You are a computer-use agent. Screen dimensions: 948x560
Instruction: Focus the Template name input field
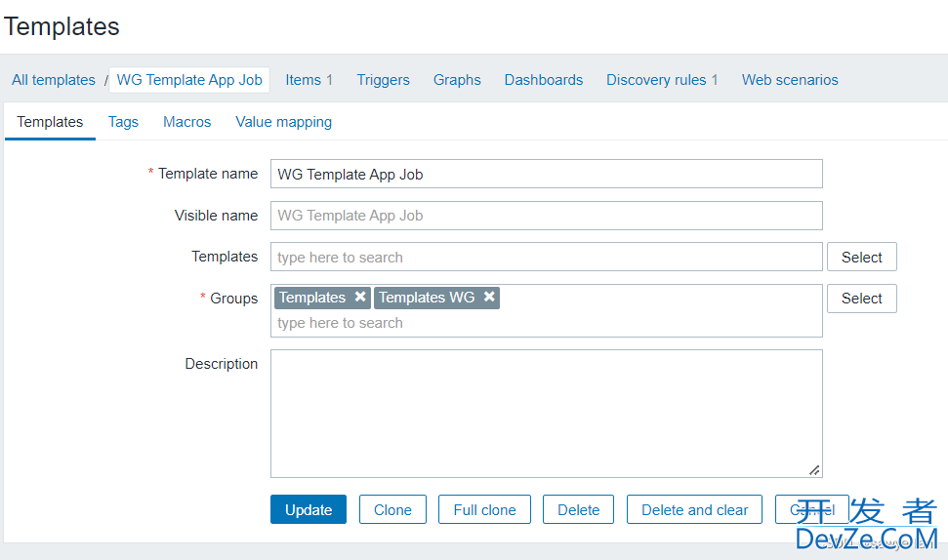(547, 174)
